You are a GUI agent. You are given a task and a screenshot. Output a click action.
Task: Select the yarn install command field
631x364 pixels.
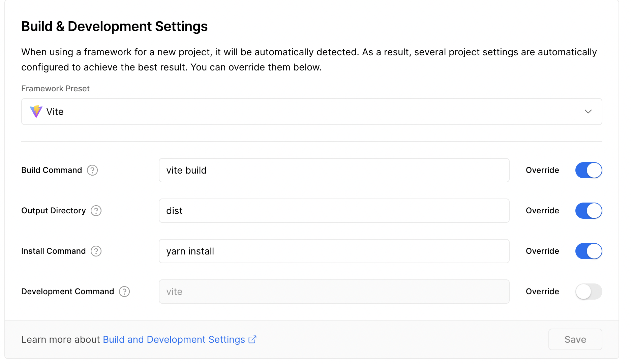[334, 251]
